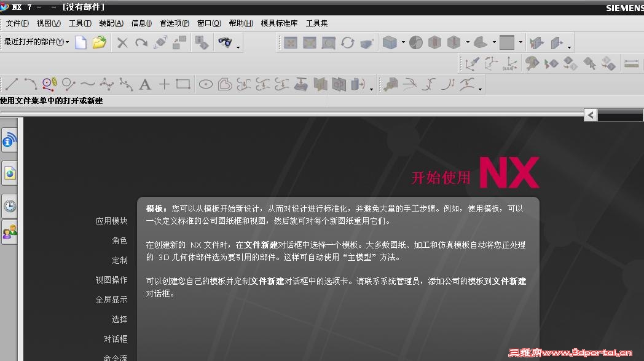Expand the section view dropdown arrow
This screenshot has height=361, width=644.
[x=468, y=42]
